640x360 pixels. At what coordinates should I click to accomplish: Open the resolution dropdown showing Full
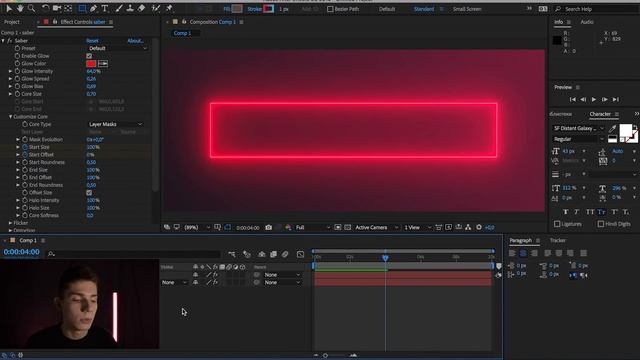[x=312, y=227]
